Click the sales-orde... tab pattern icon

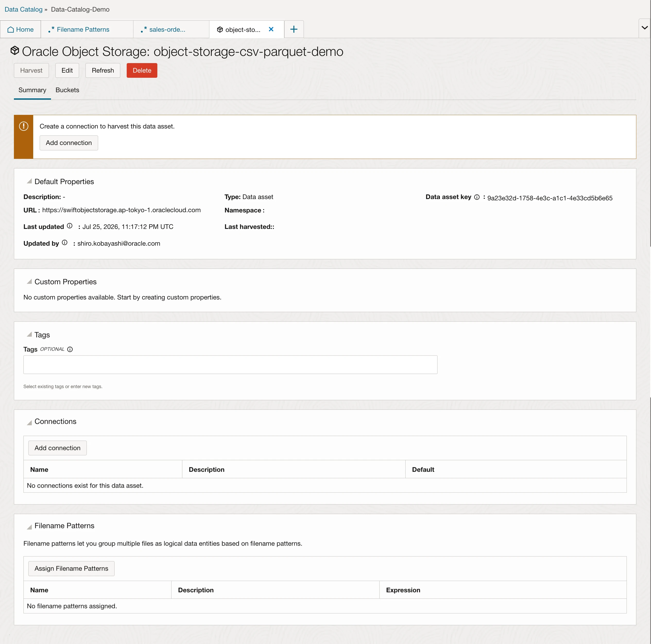click(x=144, y=30)
